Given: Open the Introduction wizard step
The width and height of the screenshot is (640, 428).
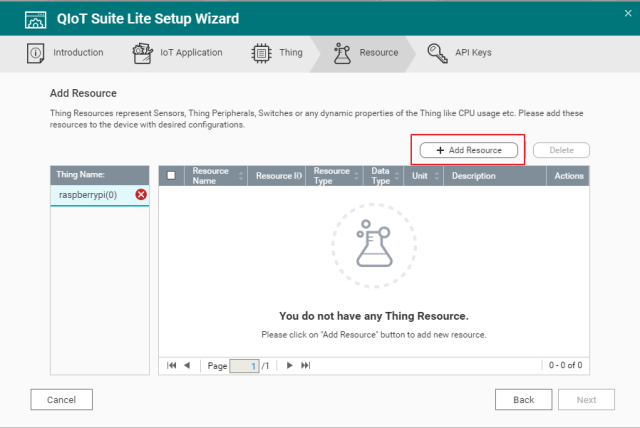Looking at the screenshot, I should pyautogui.click(x=65, y=53).
